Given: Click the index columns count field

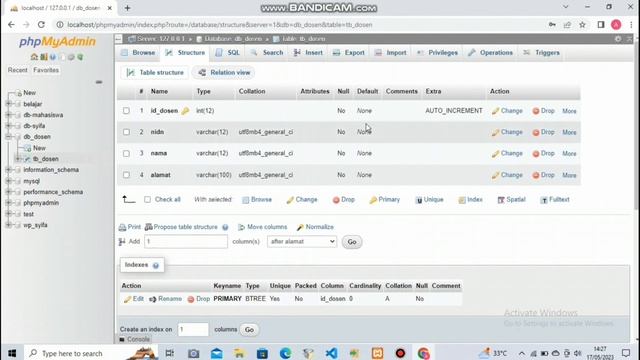Looking at the screenshot, I should 193,329.
